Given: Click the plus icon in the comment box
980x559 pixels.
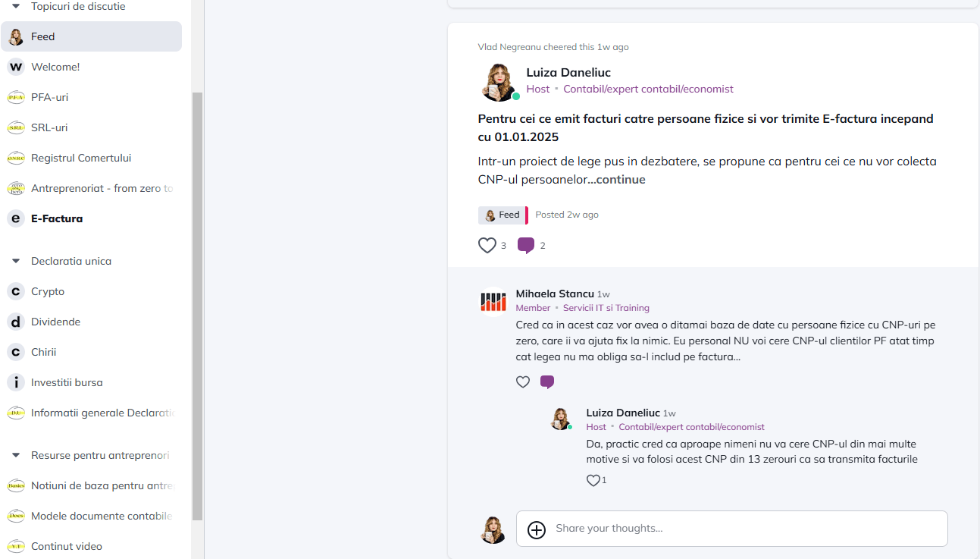Looking at the screenshot, I should (x=537, y=530).
